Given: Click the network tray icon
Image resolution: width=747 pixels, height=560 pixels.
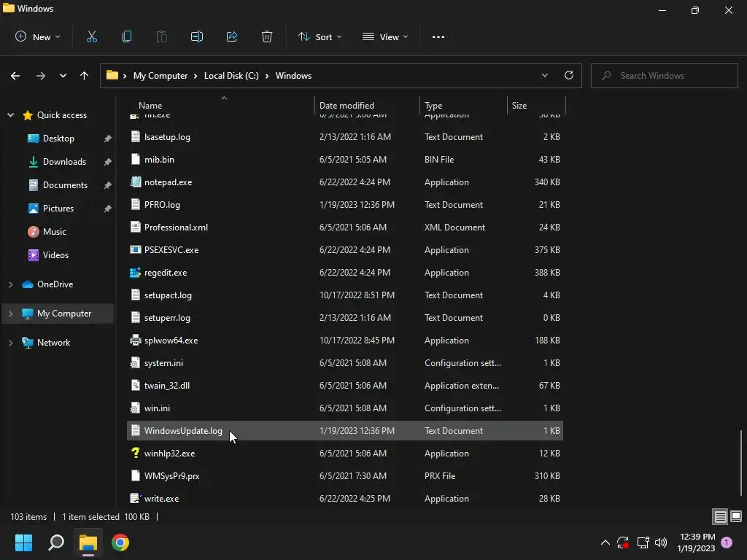Looking at the screenshot, I should tap(643, 542).
